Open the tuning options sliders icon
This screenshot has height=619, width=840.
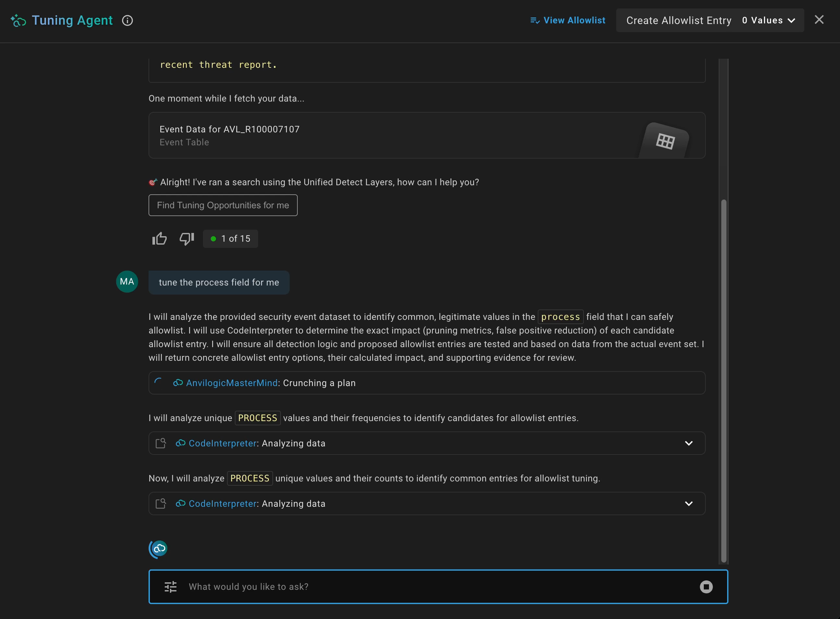[171, 587]
